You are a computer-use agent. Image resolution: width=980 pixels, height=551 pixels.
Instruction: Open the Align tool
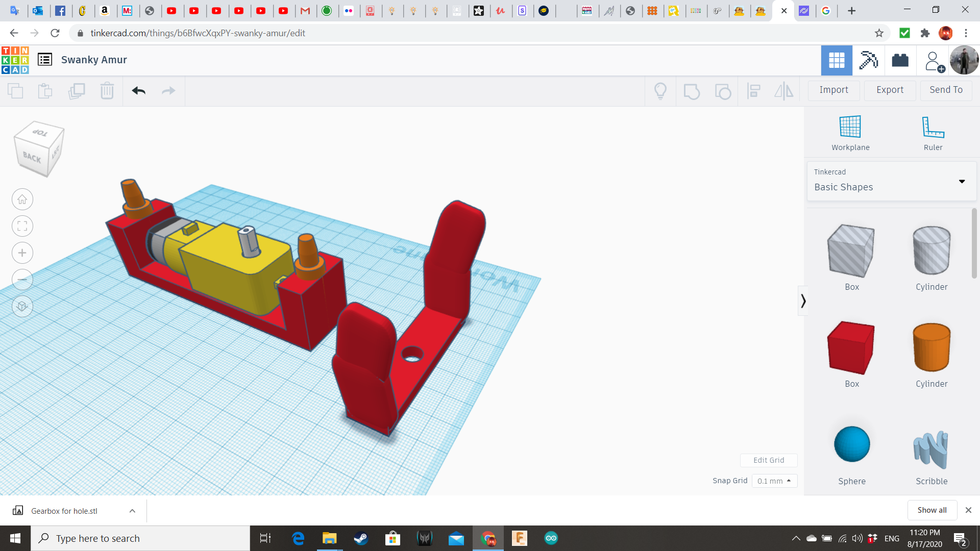754,91
